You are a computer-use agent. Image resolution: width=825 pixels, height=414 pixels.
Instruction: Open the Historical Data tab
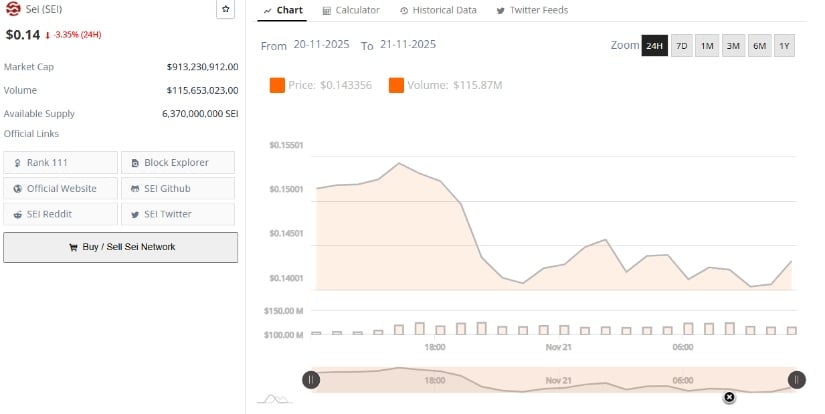click(x=438, y=10)
